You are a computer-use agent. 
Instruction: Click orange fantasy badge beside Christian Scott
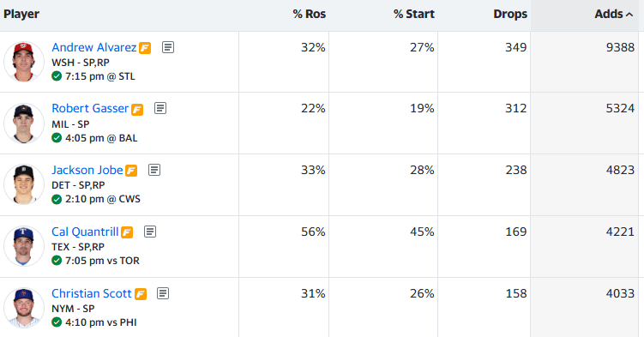[x=141, y=294]
